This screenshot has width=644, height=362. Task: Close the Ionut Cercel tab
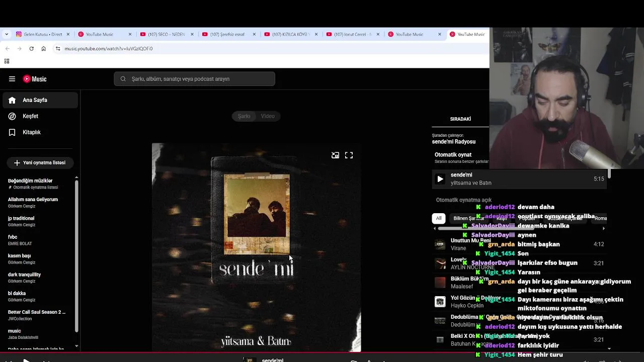point(378,34)
